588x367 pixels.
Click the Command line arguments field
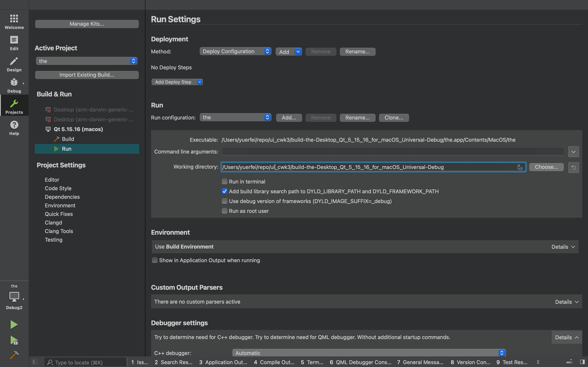point(393,151)
